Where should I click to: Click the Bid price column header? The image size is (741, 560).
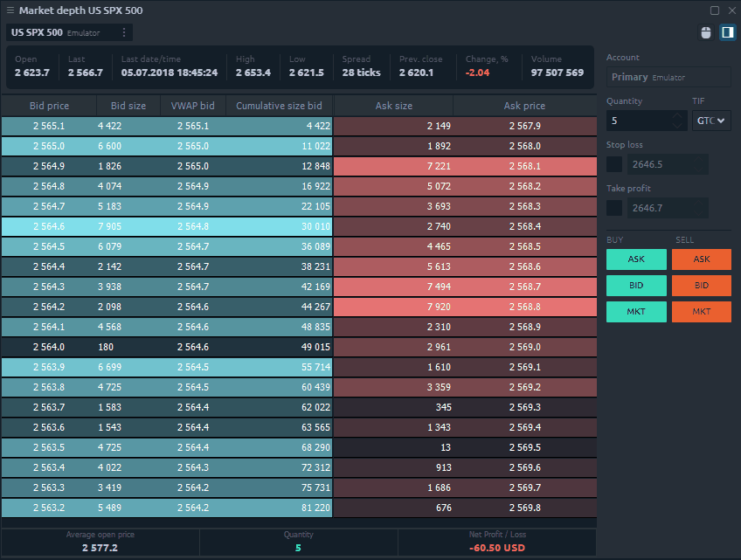point(48,106)
